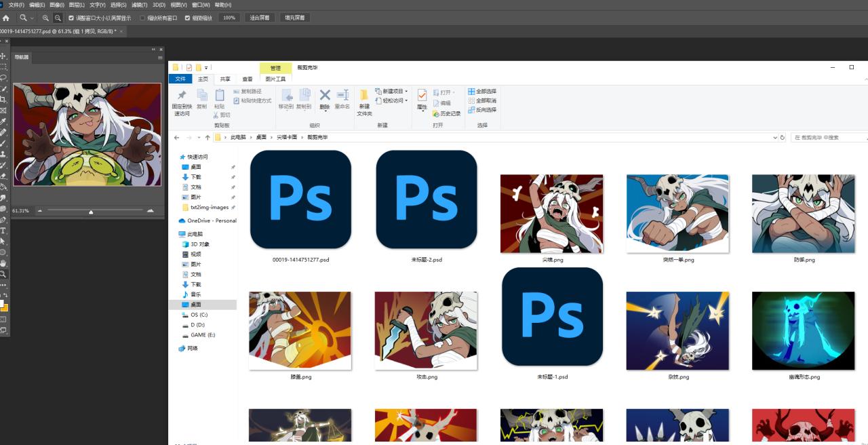Image resolution: width=868 pixels, height=445 pixels.
Task: Open 窗口(W) menu in Photoshop
Action: (201, 5)
